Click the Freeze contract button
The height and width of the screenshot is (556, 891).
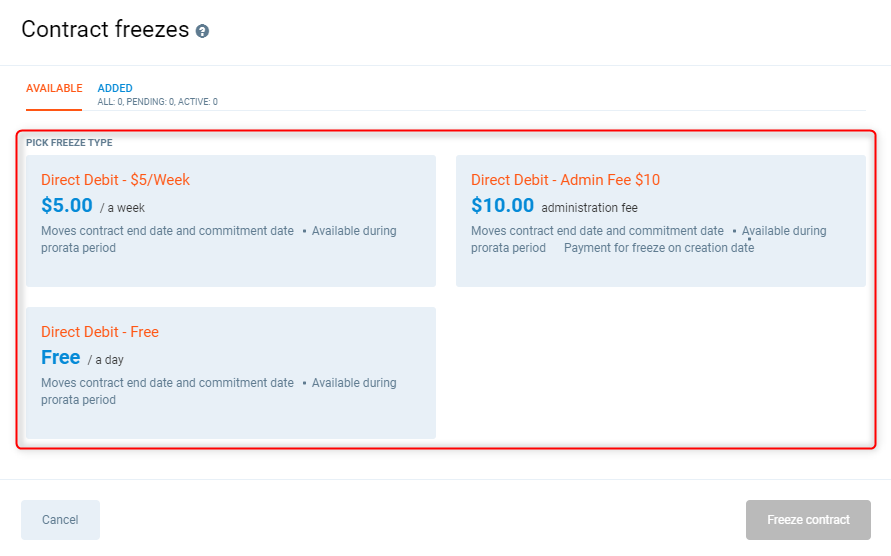808,520
